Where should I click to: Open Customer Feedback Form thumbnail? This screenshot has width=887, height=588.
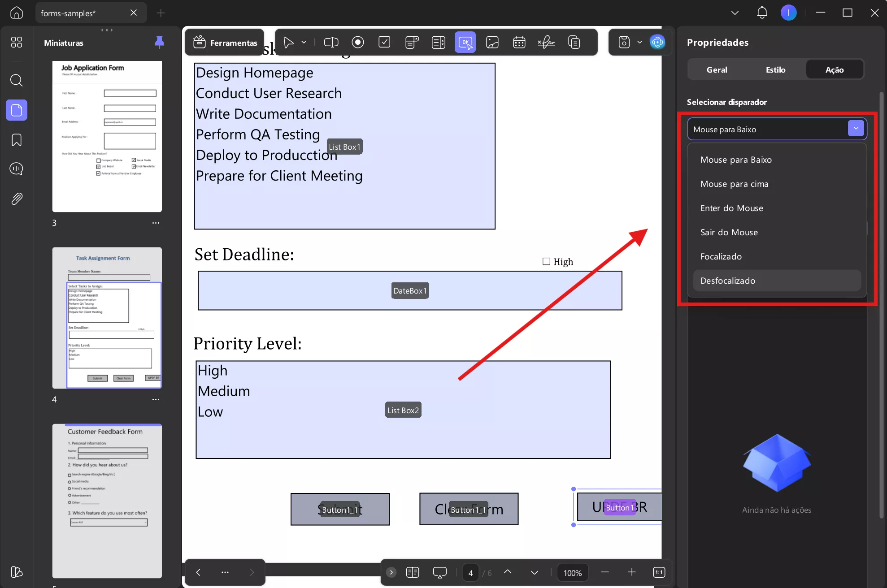pos(107,501)
